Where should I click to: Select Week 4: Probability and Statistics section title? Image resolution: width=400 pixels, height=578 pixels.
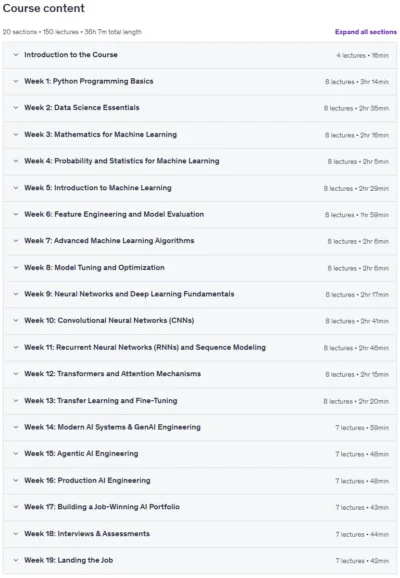click(122, 161)
